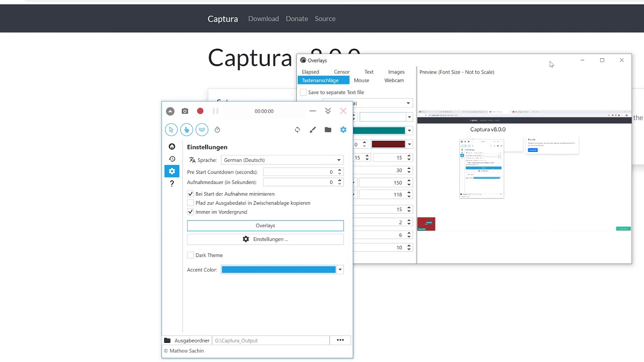Click the refresh arrows icon in Captura
This screenshot has width=644, height=362.
(297, 130)
